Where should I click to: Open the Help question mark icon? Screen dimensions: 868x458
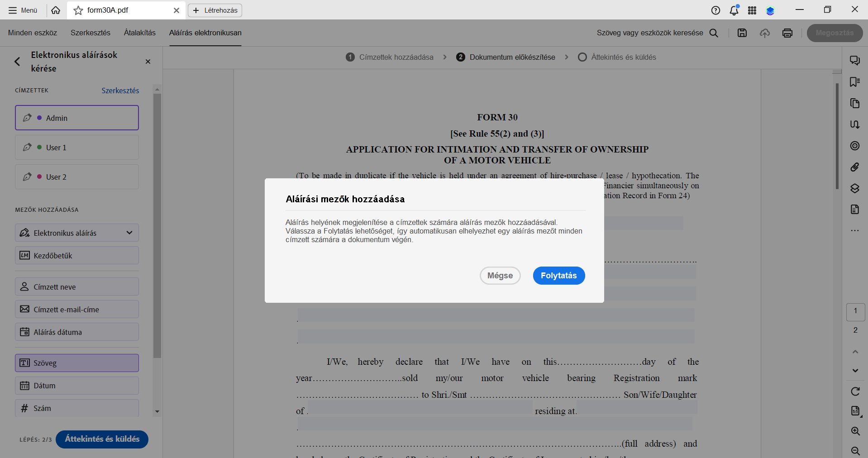pos(715,10)
